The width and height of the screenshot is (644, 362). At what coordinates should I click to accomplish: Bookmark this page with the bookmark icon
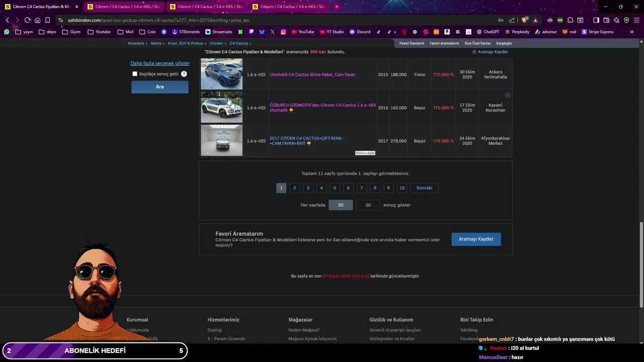47,20
